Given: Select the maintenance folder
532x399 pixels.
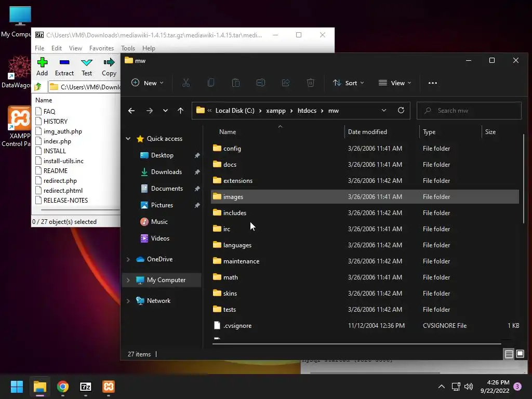Looking at the screenshot, I should [365, 261].
